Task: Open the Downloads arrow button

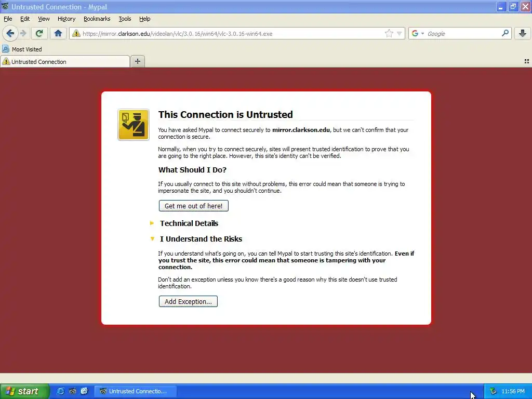Action: (x=523, y=33)
